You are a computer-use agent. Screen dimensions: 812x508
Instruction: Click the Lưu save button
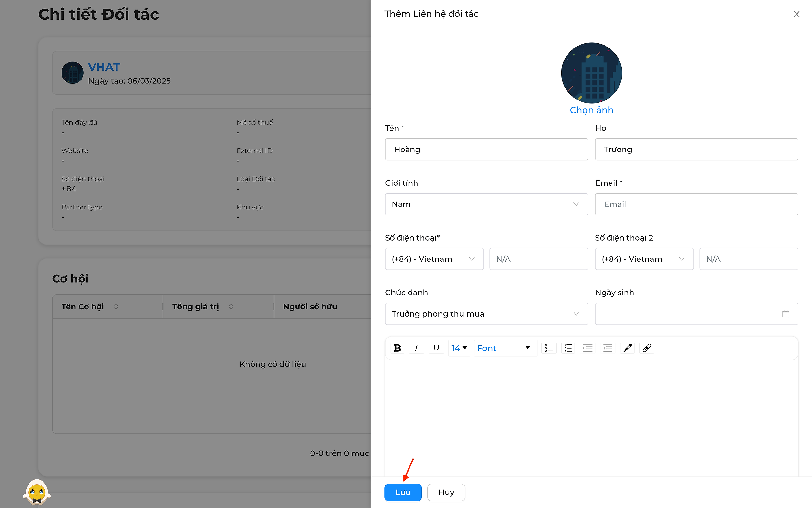click(403, 492)
